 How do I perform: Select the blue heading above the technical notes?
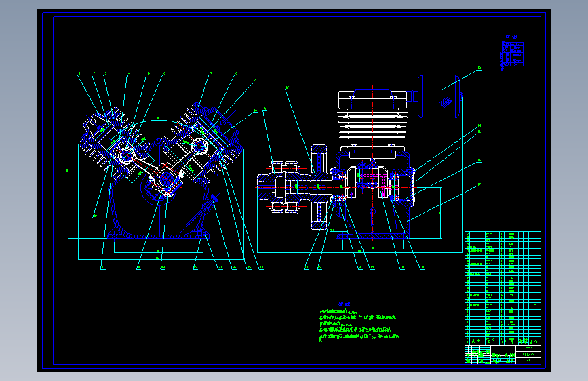click(343, 304)
